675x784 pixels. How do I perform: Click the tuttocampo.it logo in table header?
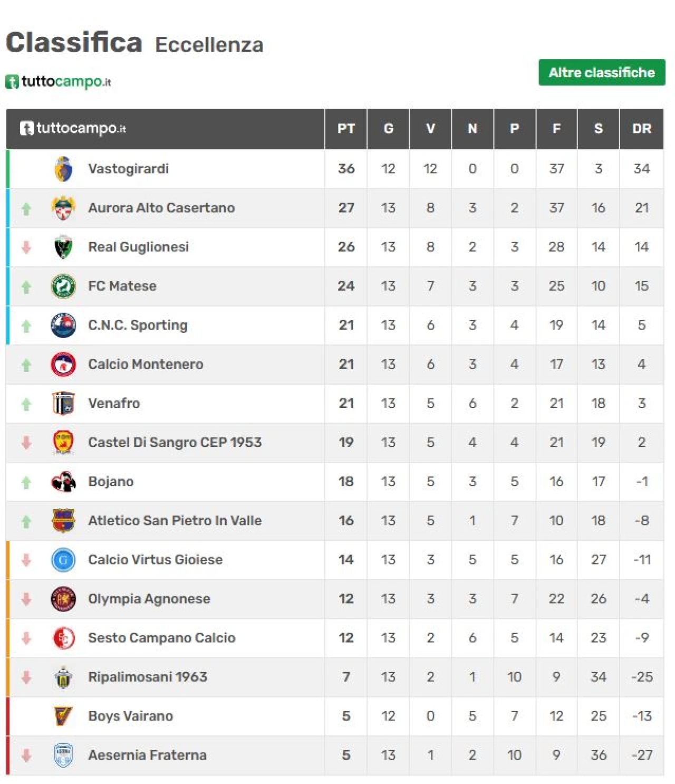click(73, 128)
